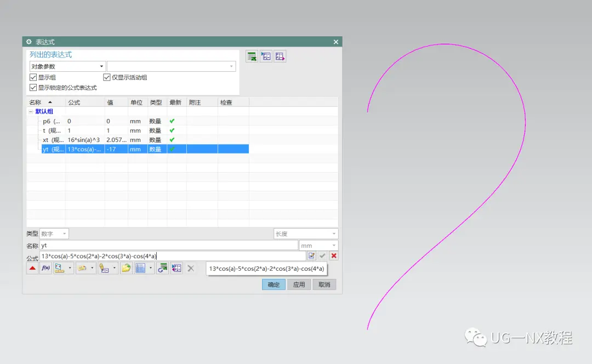
Task: Select the t expression row
Action: (145, 130)
